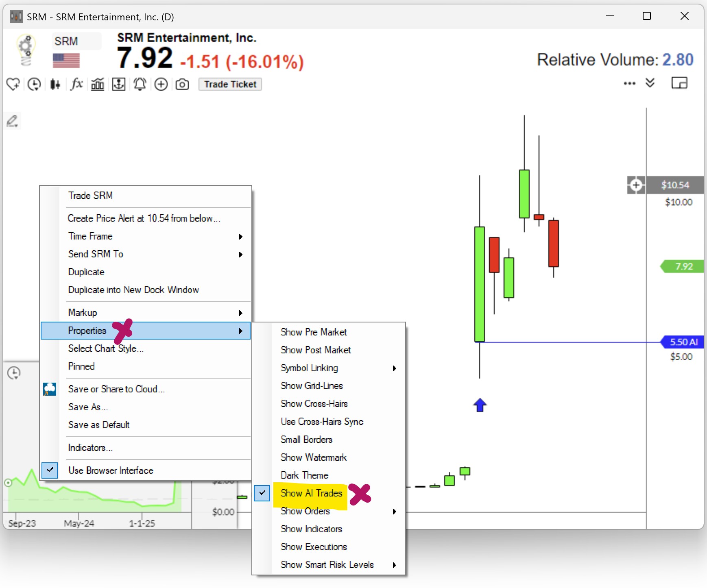Click the crosshair price marker at $10.54

636,185
